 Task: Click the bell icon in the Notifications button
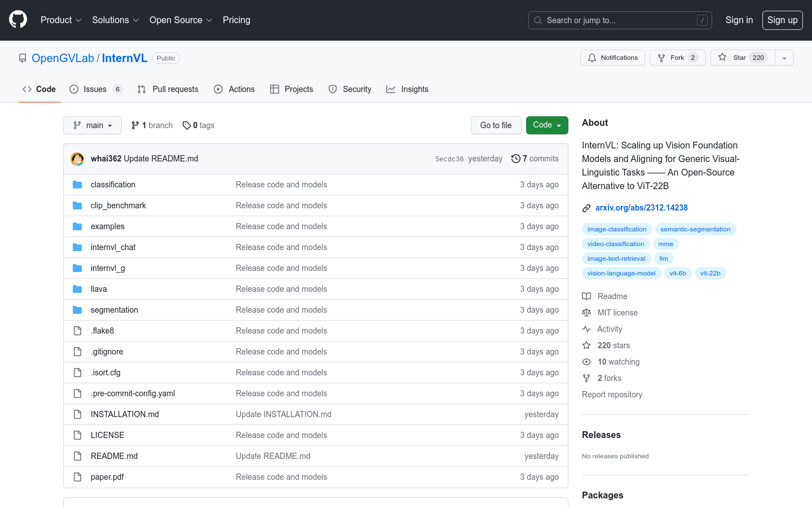592,58
